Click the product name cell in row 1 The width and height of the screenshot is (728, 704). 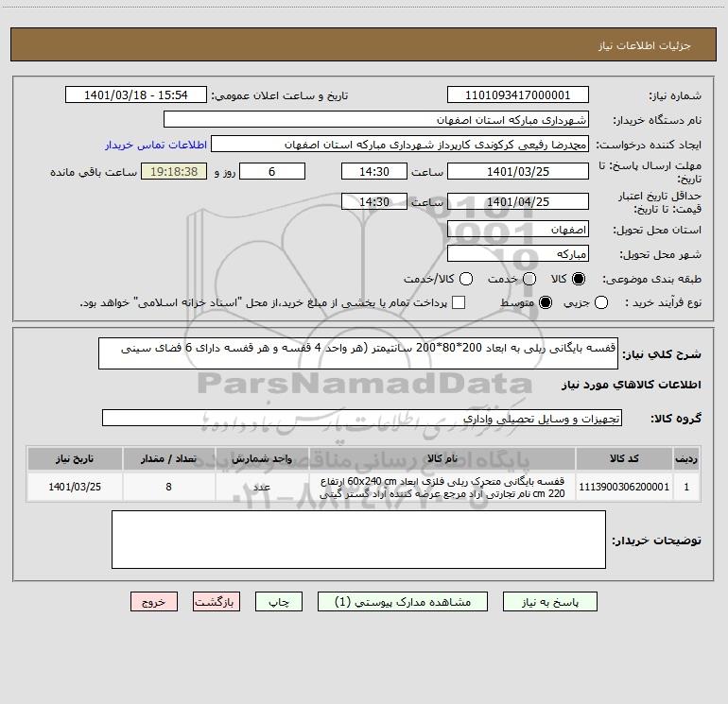point(442,487)
